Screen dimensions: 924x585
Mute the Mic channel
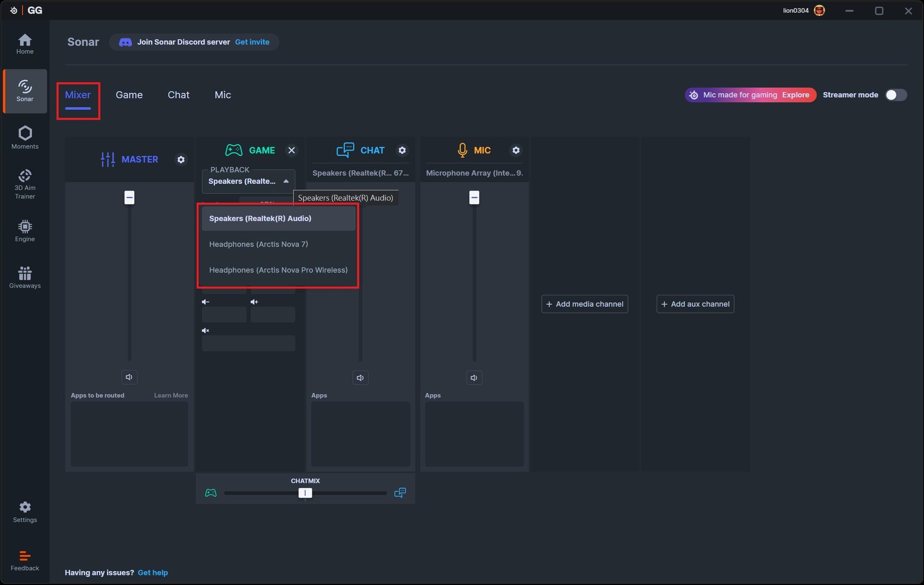pyautogui.click(x=474, y=378)
